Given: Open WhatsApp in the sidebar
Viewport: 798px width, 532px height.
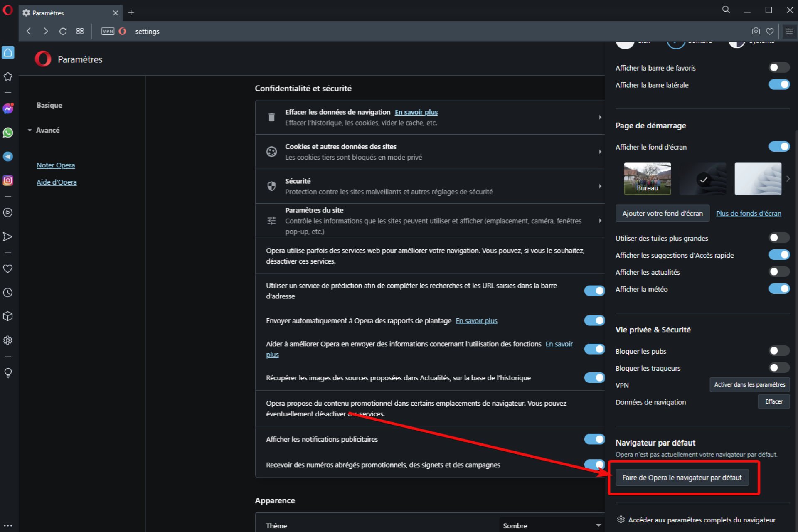Looking at the screenshot, I should tap(8, 133).
